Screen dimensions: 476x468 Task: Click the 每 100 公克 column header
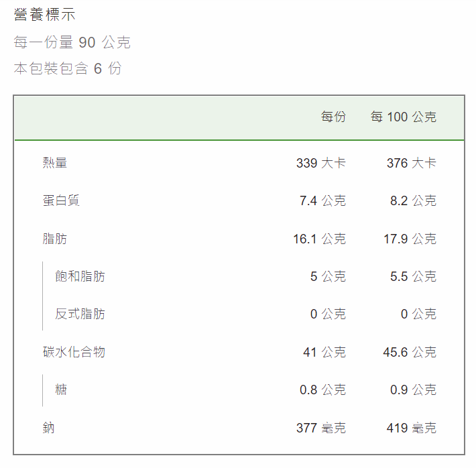(404, 117)
